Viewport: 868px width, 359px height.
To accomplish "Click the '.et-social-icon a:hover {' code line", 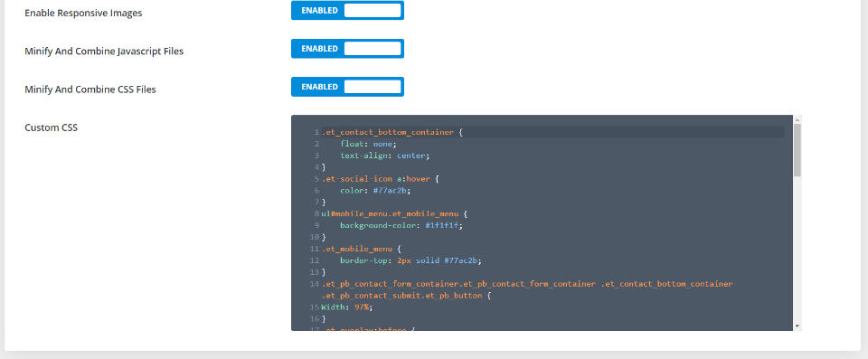I will (380, 179).
